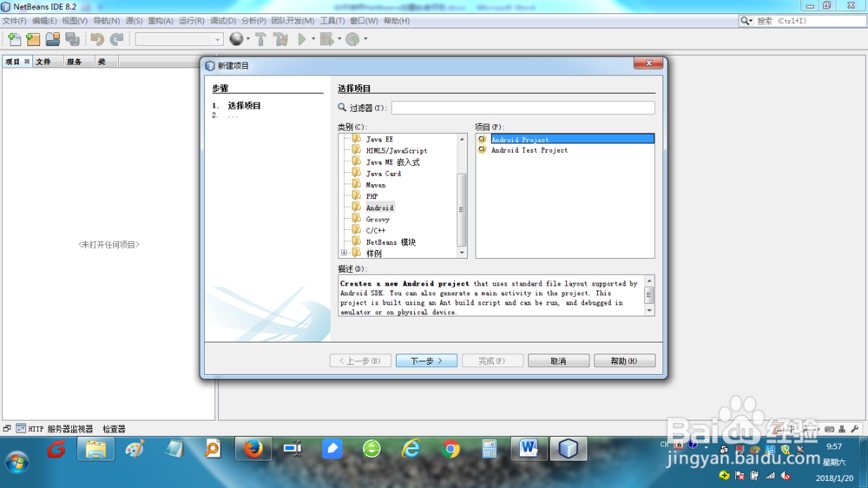Viewport: 868px width, 488px height.
Task: Click the Clean and Build icon
Action: pos(281,39)
